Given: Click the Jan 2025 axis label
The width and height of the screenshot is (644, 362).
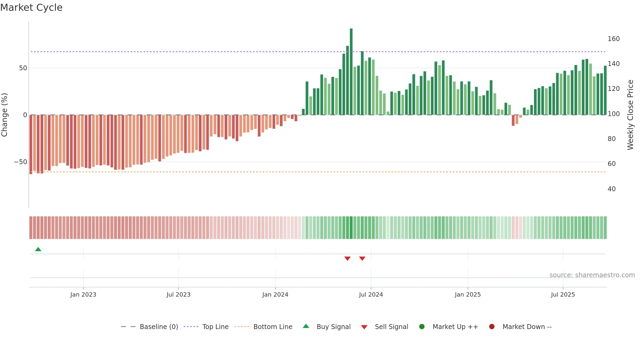Looking at the screenshot, I should pos(468,294).
